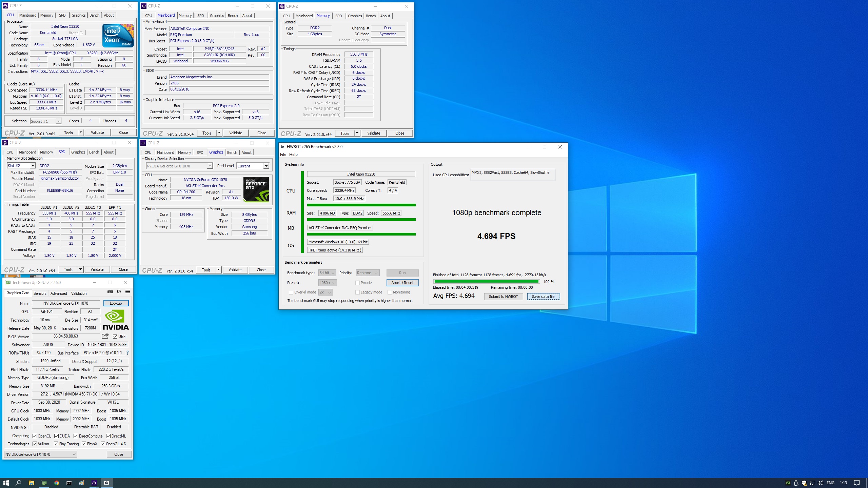
Task: Switch to Validation tab in GPU-Z
Action: pos(79,293)
